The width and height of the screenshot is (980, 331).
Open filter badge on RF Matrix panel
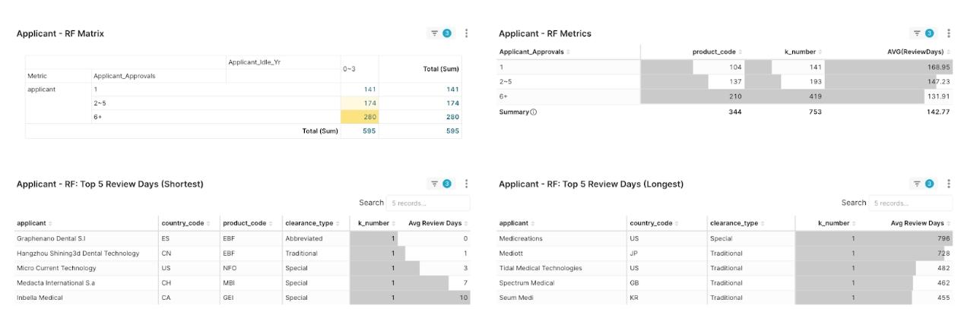tap(441, 33)
